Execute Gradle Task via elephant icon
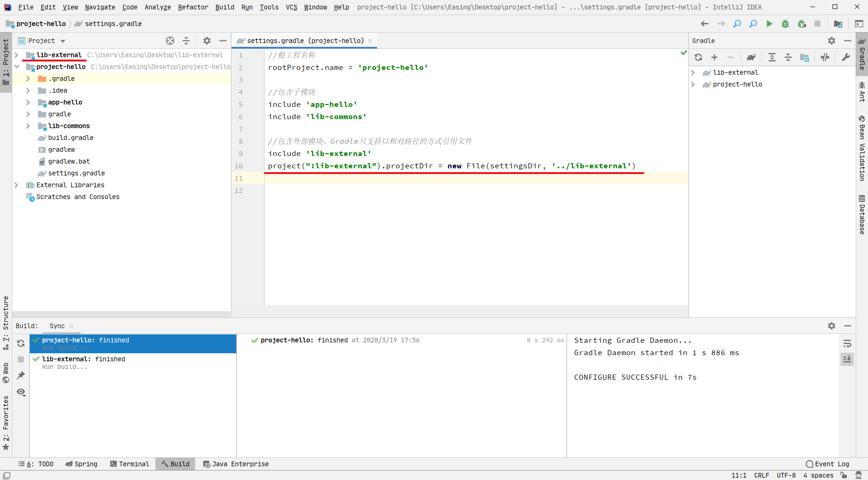 (751, 57)
